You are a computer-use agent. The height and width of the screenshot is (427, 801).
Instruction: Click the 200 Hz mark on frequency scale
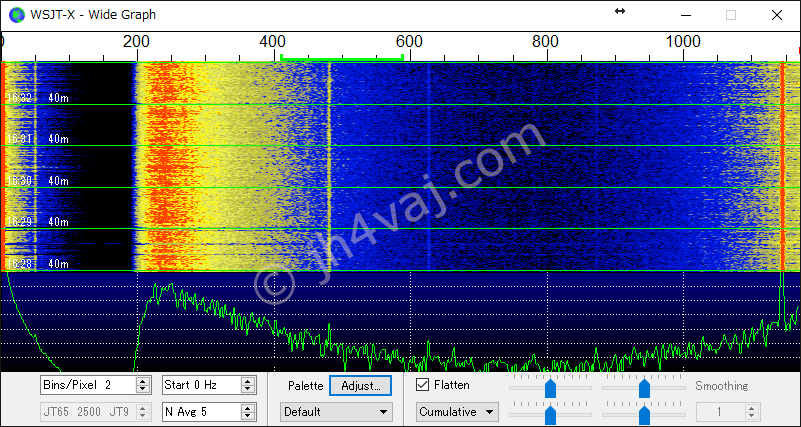pos(137,41)
